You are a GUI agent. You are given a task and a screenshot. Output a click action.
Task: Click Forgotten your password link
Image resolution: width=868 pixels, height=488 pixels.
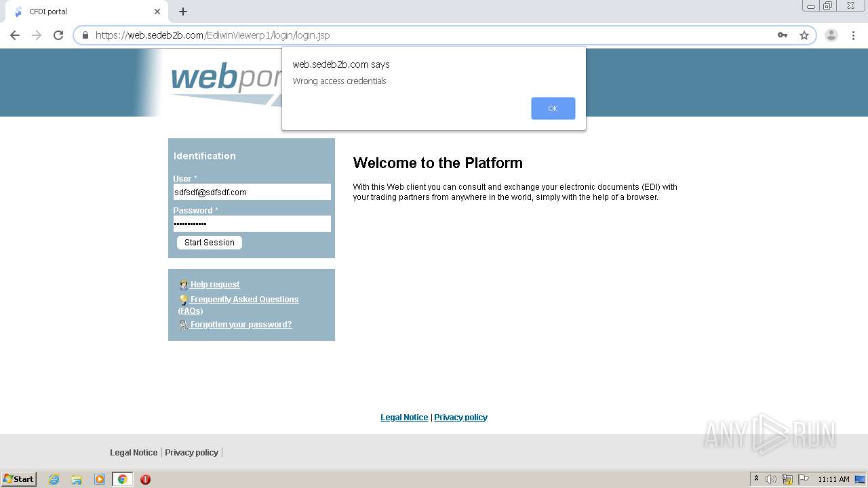coord(241,325)
